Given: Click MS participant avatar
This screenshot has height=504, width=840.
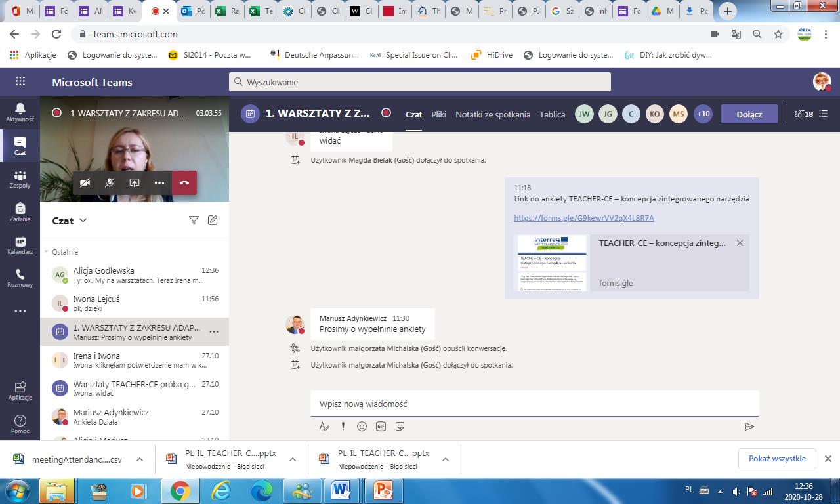Looking at the screenshot, I should click(679, 114).
